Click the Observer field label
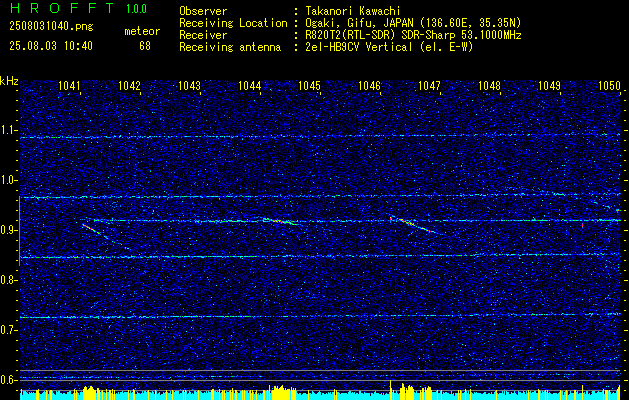The width and height of the screenshot is (629, 400). pyautogui.click(x=203, y=11)
